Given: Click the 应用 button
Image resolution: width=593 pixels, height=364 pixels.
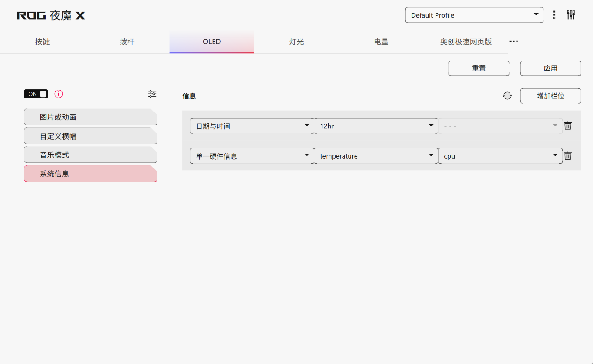Looking at the screenshot, I should 550,68.
